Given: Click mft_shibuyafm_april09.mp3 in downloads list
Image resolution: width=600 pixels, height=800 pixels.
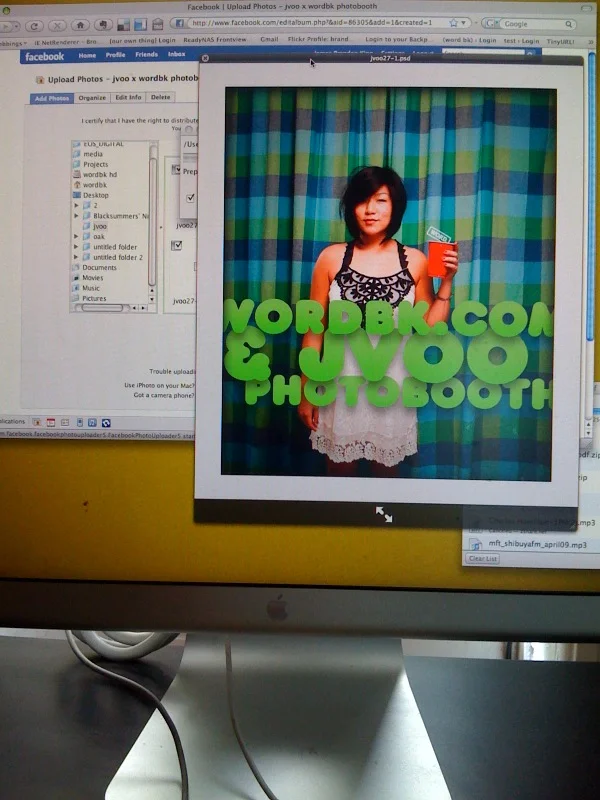Looking at the screenshot, I should pos(537,544).
